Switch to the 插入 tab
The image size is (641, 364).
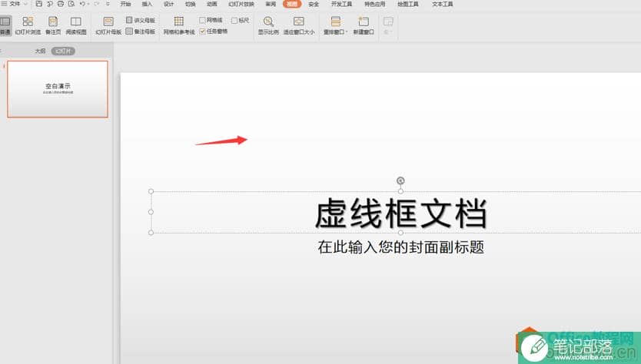(x=147, y=4)
